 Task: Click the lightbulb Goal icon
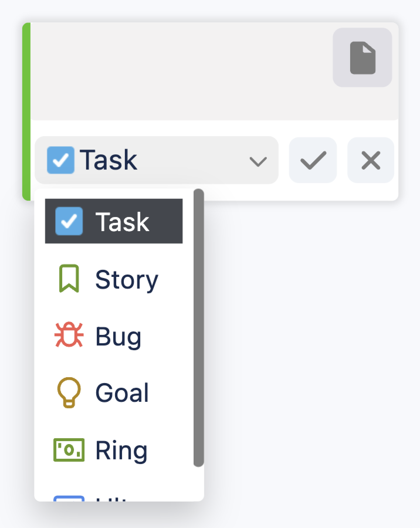[69, 392]
